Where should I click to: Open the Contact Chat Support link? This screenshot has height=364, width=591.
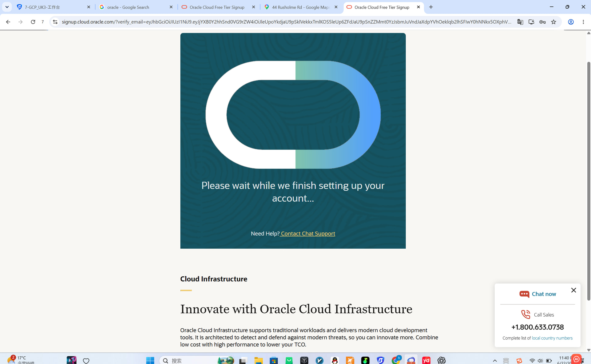(308, 234)
